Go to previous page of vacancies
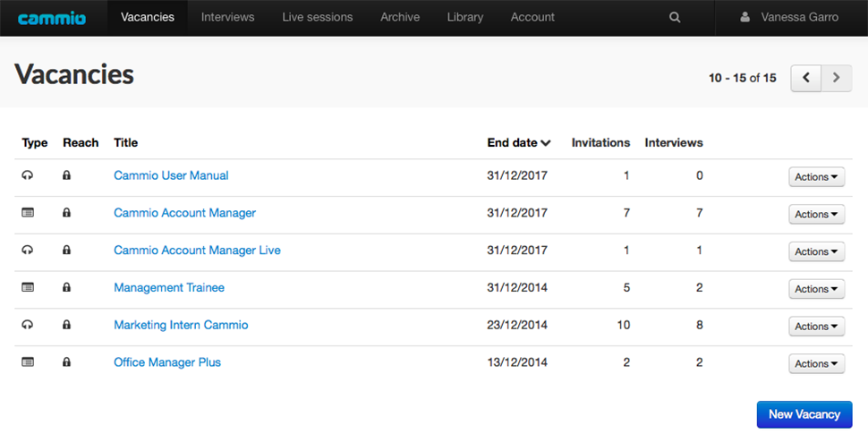The height and width of the screenshot is (442, 868). (805, 78)
